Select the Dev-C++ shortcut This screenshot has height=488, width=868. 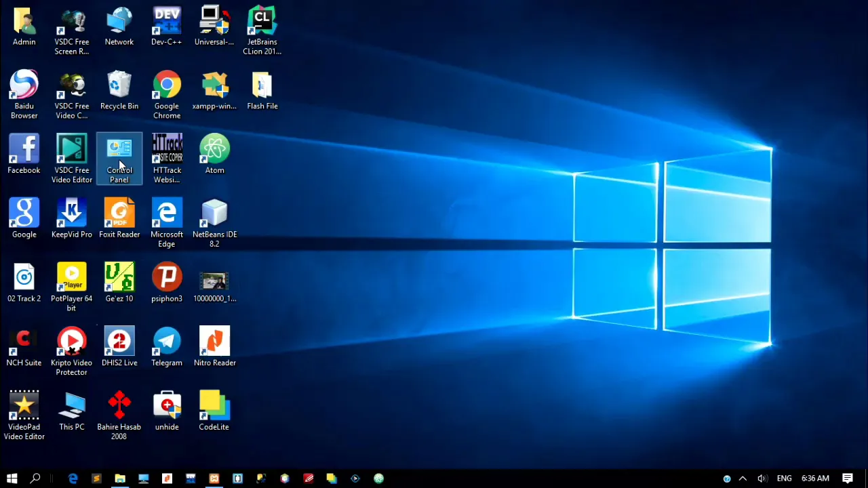(167, 27)
